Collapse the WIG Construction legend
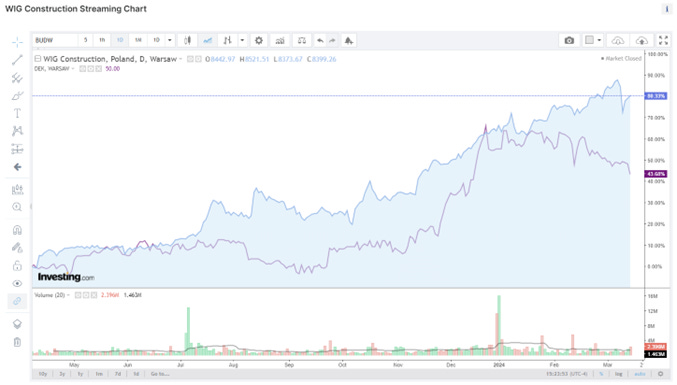This screenshot has width=677, height=385. point(38,59)
